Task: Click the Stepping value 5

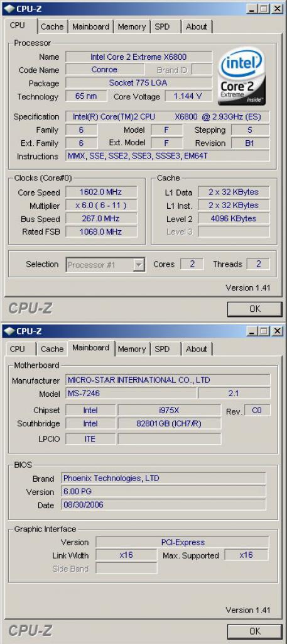Action: click(250, 130)
